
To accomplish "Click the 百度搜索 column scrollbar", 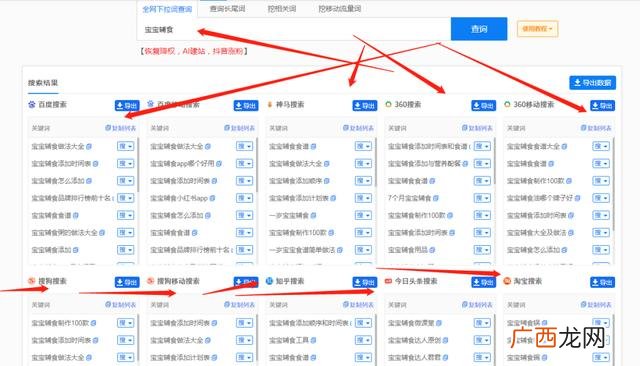I will tap(138, 164).
